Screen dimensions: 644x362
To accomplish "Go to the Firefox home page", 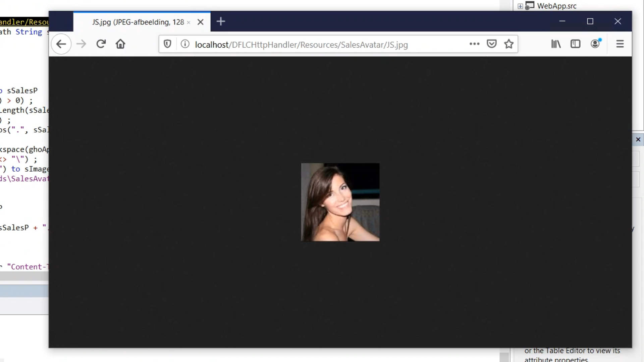I will pyautogui.click(x=120, y=44).
